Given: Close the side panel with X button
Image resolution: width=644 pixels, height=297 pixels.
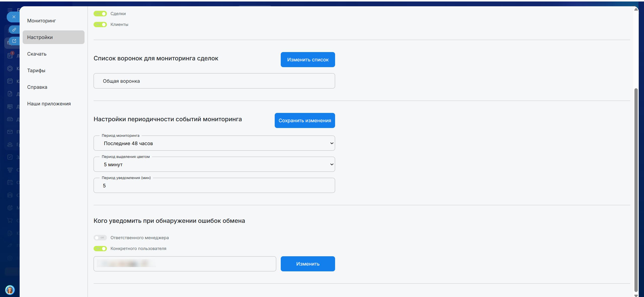Looking at the screenshot, I should click(x=14, y=17).
